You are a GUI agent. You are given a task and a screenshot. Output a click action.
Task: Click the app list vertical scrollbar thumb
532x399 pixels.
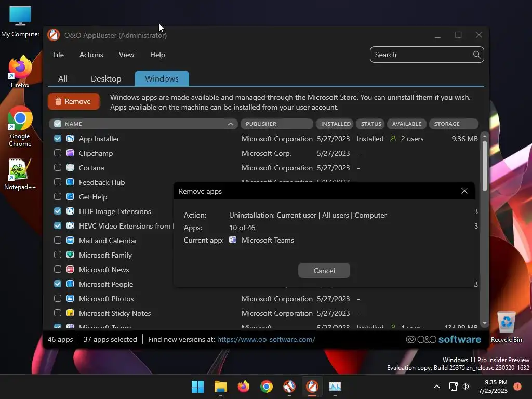[485, 165]
